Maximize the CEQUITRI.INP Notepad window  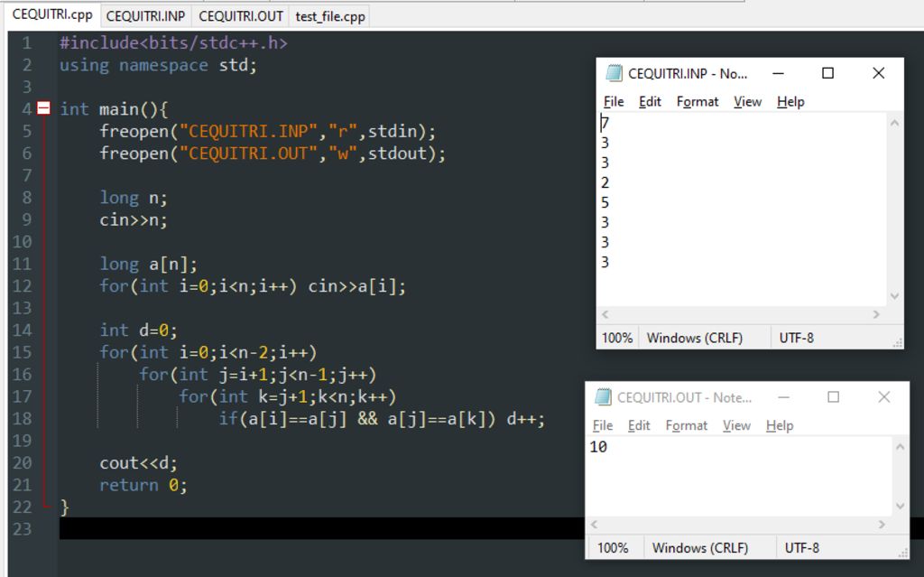click(x=828, y=73)
